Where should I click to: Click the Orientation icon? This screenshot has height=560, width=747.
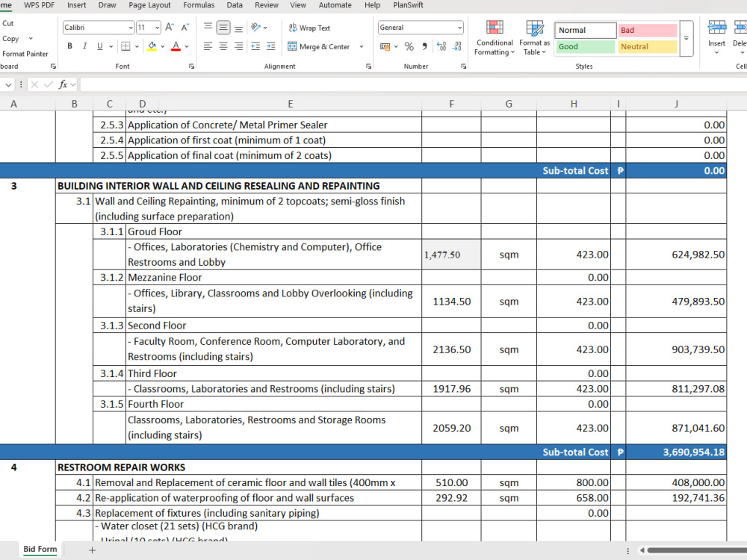(256, 28)
